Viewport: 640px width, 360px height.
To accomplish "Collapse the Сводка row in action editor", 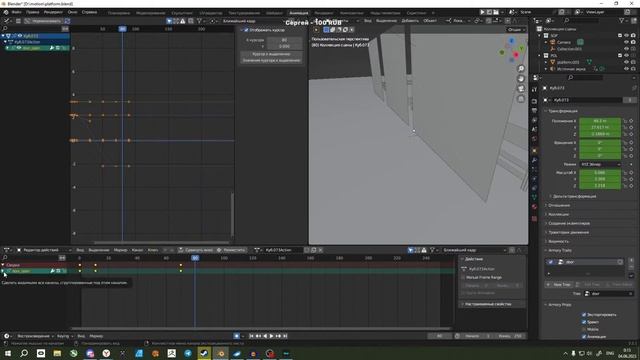I will click(x=3, y=265).
